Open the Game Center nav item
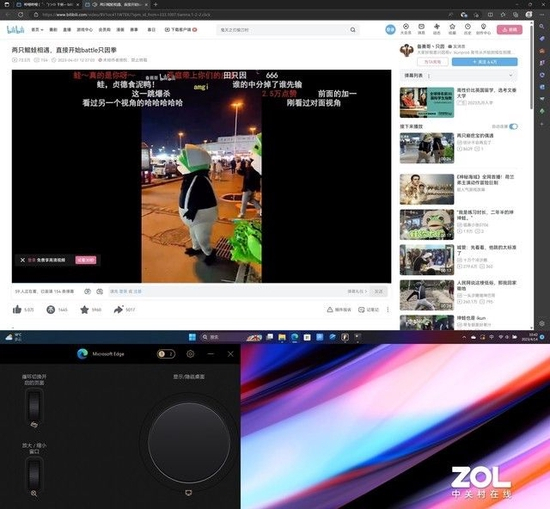This screenshot has height=509, width=550. tap(85, 30)
